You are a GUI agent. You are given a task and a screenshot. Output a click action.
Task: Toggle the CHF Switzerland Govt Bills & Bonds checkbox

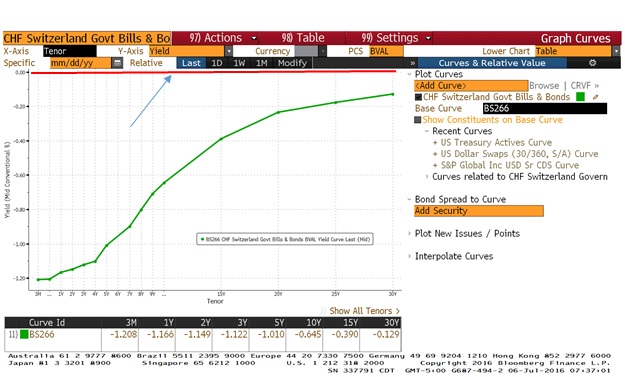(418, 97)
